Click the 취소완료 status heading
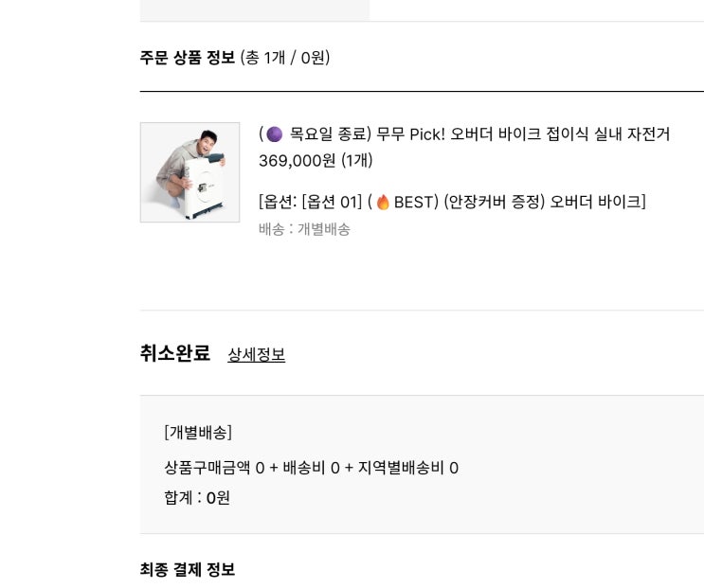The height and width of the screenshot is (588, 704). point(174,354)
